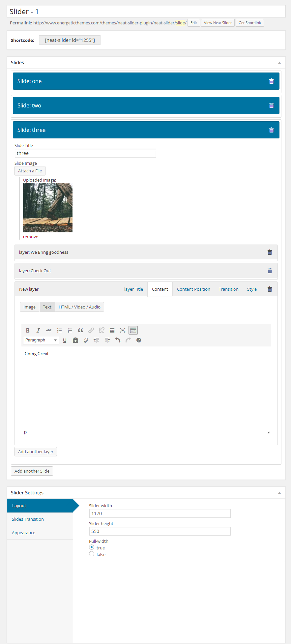Viewport: 291px width, 644px height.
Task: Remove the uploaded slide image
Action: 31,237
